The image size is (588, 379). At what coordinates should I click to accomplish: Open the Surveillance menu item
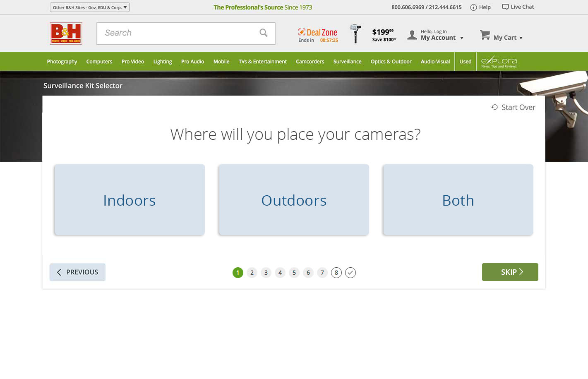pyautogui.click(x=347, y=62)
